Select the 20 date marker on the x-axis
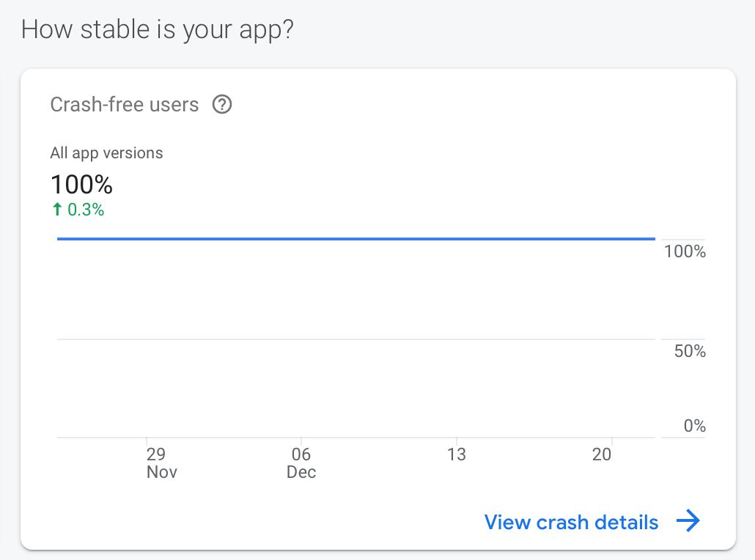Screen dimensions: 755x560 [602, 454]
